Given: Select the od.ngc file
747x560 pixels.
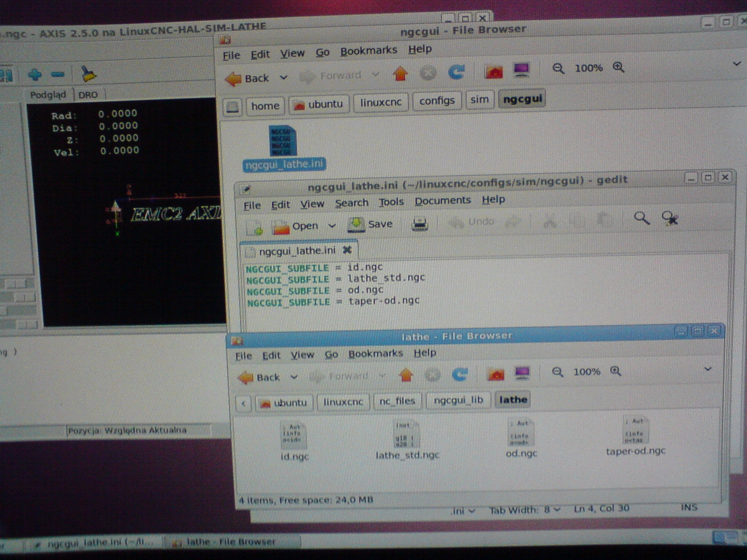Looking at the screenshot, I should pos(521,438).
